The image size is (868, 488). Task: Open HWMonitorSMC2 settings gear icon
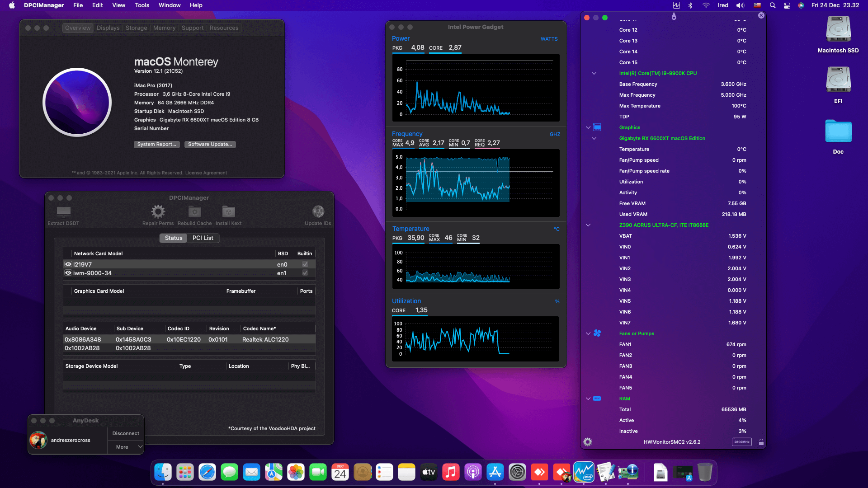[588, 442]
